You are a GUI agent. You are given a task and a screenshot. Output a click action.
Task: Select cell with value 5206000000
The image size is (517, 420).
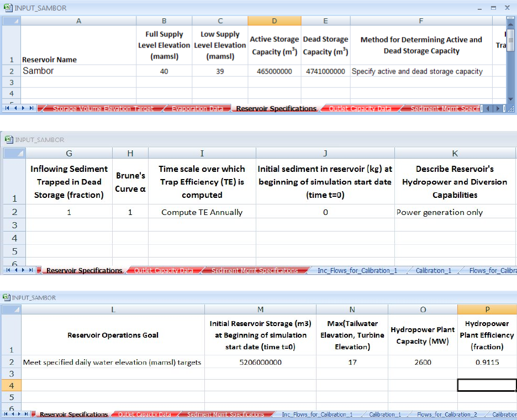pos(260,363)
